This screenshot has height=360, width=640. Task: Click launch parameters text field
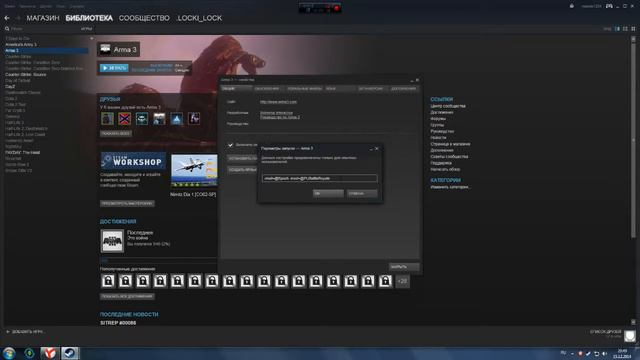click(320, 178)
